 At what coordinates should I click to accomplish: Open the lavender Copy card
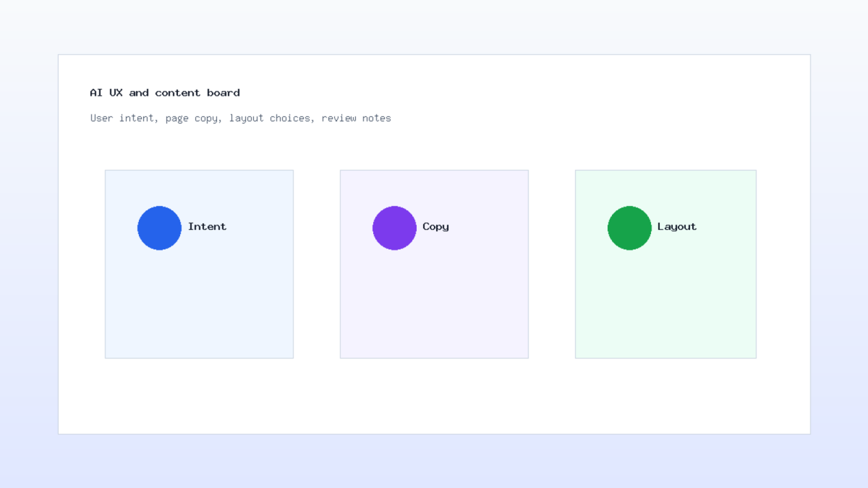pyautogui.click(x=434, y=264)
